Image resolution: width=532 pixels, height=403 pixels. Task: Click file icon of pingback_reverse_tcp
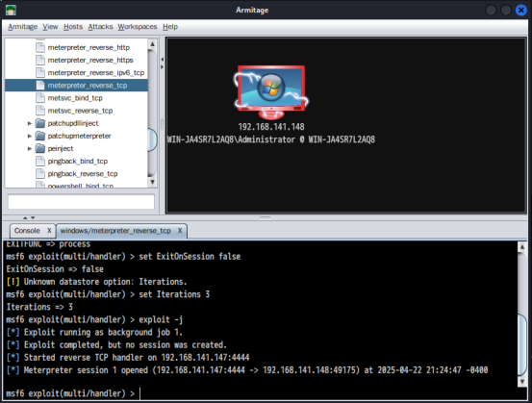pos(40,174)
